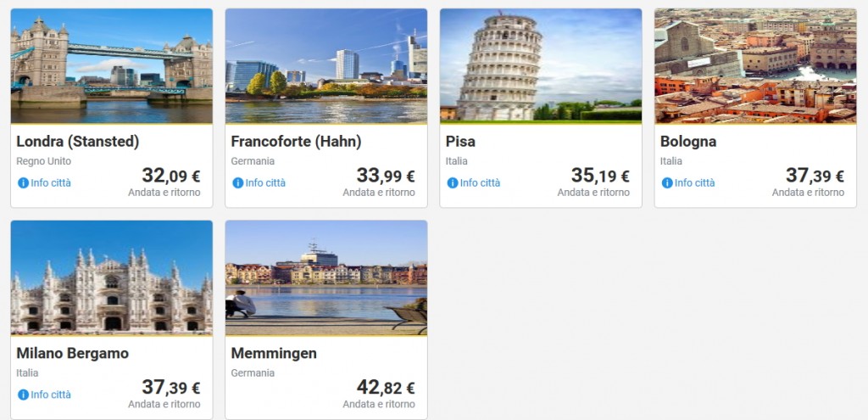Viewport: 868px width, 420px height.
Task: Open the Memmingen riverside photo
Action: point(325,277)
